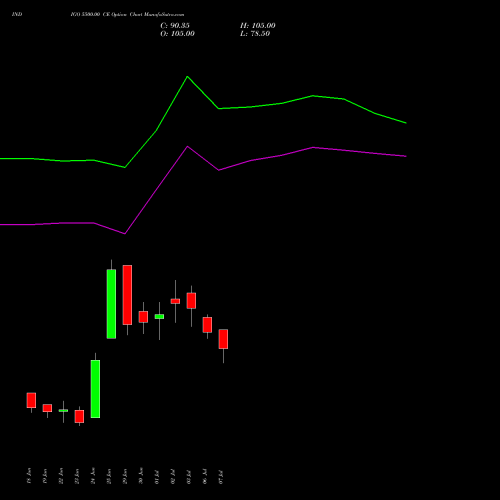Click the open value O: 105.00
500x500 pixels.
[177, 34]
